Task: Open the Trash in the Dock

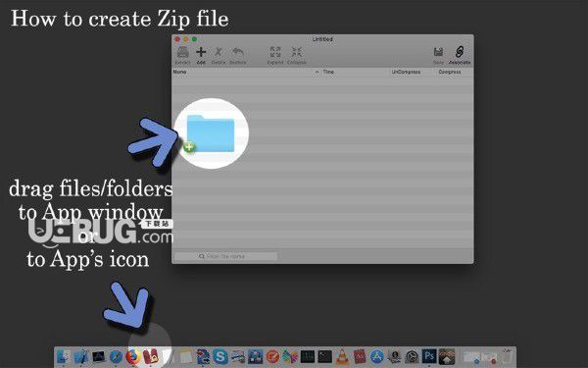Action: (x=507, y=356)
